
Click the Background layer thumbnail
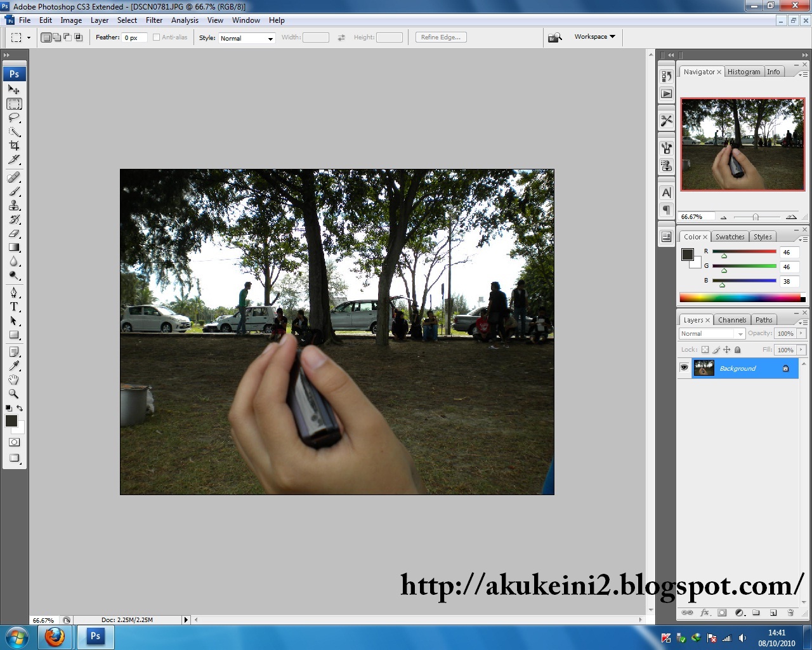tap(704, 368)
